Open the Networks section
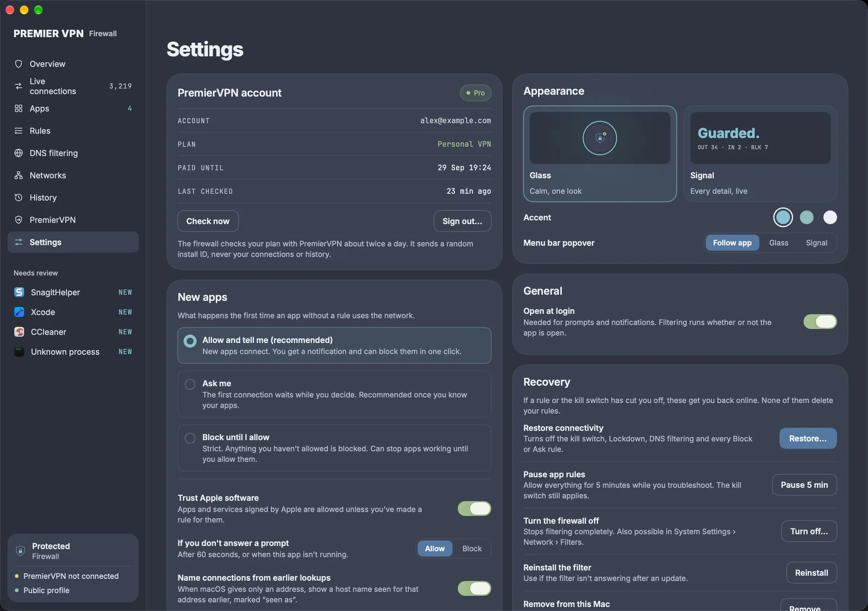 click(x=73, y=175)
